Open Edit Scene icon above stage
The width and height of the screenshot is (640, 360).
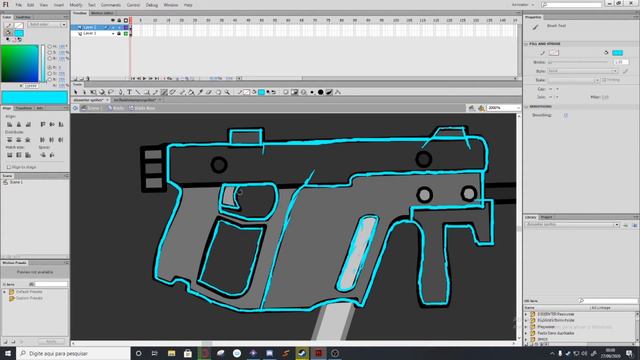471,108
